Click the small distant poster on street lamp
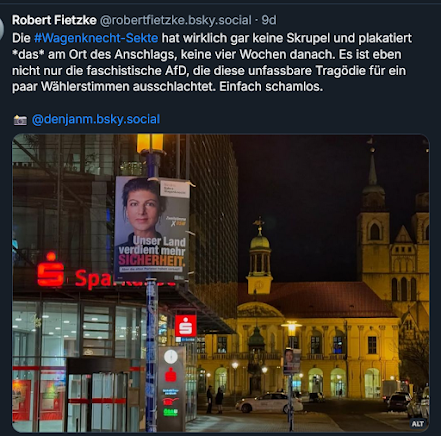Image resolution: width=441 pixels, height=436 pixels. coord(292,361)
